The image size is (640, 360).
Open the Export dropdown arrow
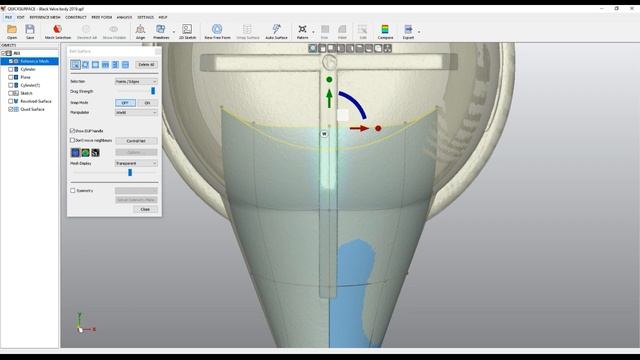pyautogui.click(x=419, y=32)
